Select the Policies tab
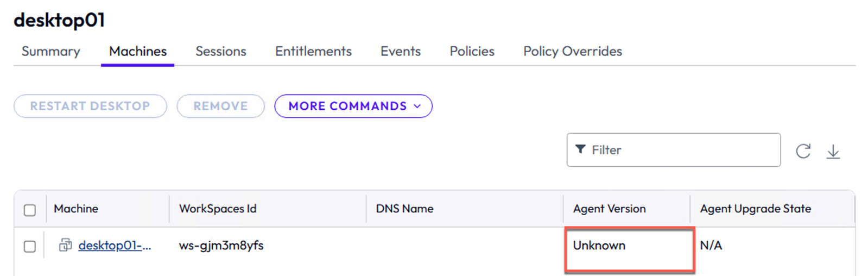The height and width of the screenshot is (276, 868). [x=472, y=51]
